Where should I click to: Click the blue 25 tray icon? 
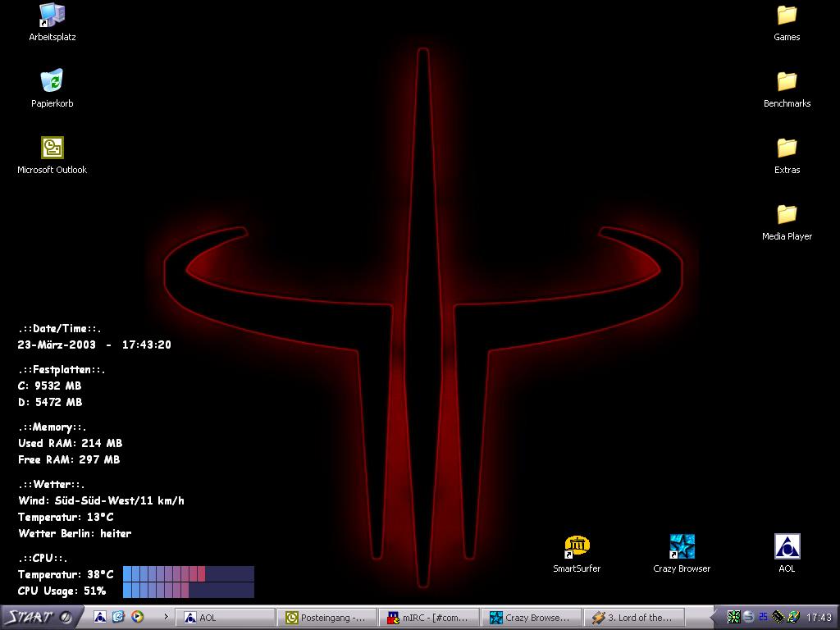(x=763, y=617)
